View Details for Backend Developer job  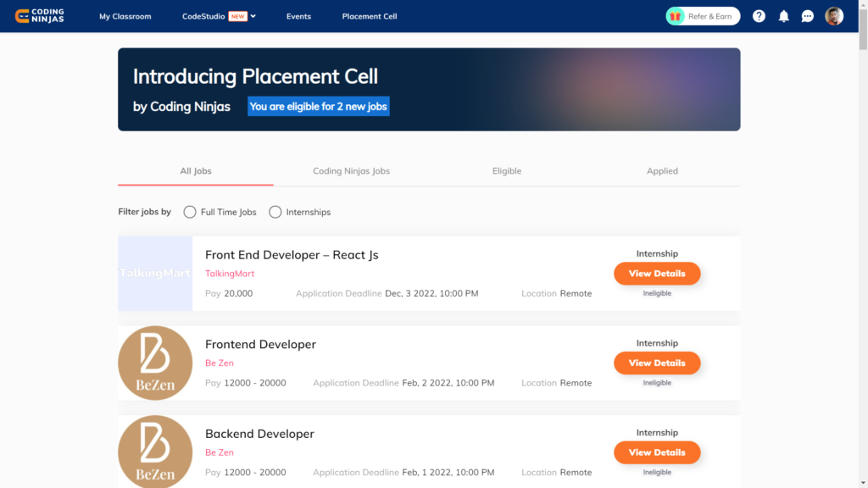(657, 452)
